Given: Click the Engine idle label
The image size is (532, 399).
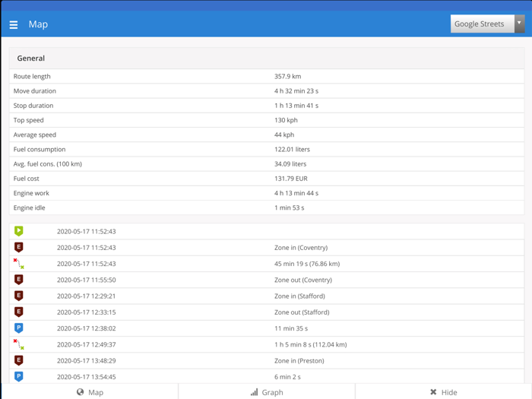Looking at the screenshot, I should [x=29, y=207].
